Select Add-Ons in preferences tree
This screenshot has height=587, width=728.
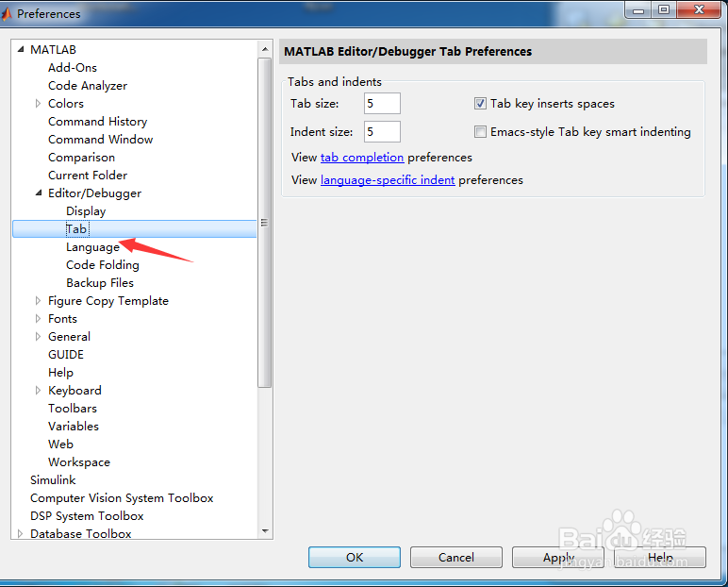(73, 67)
